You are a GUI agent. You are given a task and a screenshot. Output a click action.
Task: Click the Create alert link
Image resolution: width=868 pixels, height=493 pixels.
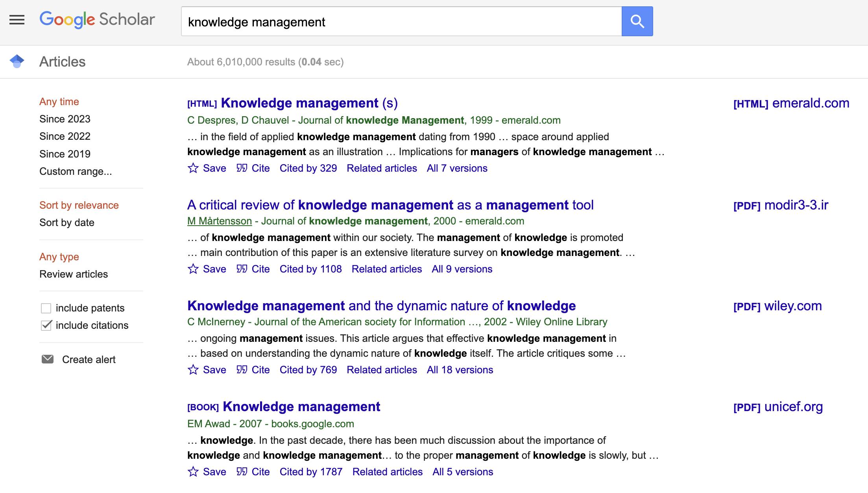[89, 360]
